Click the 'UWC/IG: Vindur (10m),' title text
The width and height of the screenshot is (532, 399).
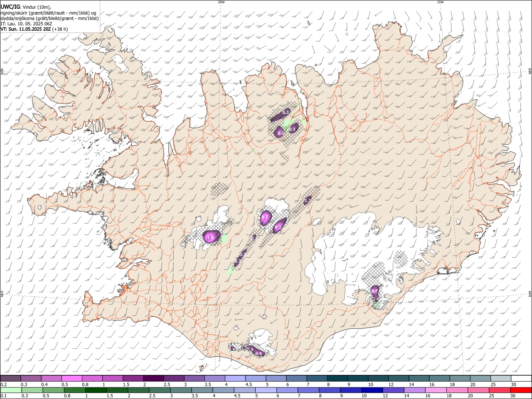coord(26,7)
